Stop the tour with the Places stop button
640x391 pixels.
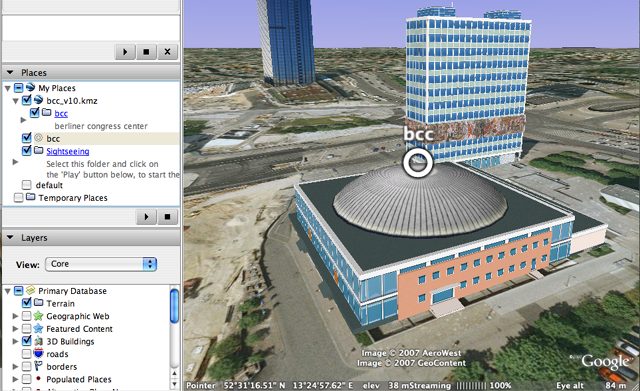tap(167, 217)
